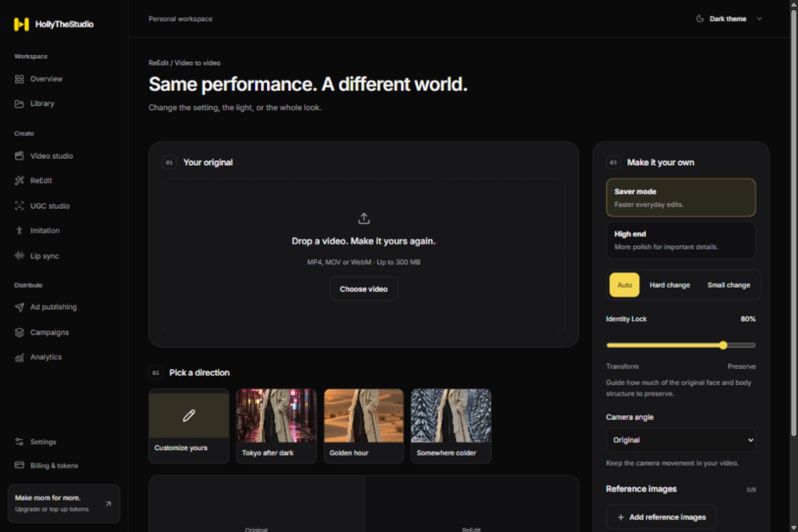Choose the Golden hour preset
798x532 pixels.
[363, 426]
